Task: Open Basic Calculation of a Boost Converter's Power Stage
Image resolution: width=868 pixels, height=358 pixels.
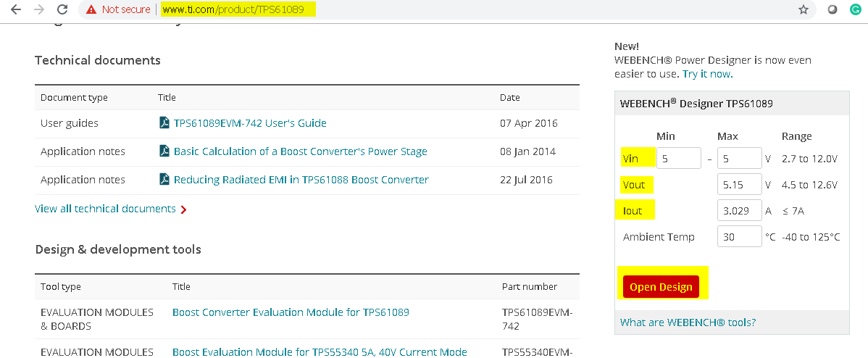Action: (x=301, y=151)
